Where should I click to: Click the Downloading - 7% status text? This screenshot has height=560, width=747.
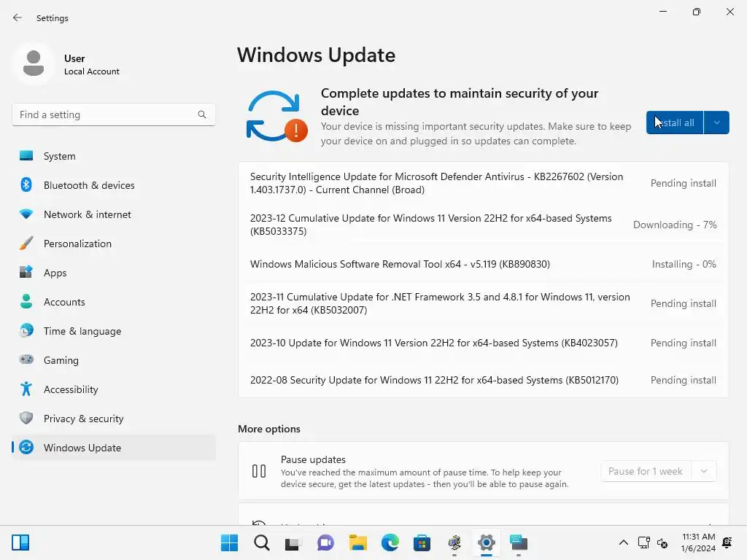675,225
